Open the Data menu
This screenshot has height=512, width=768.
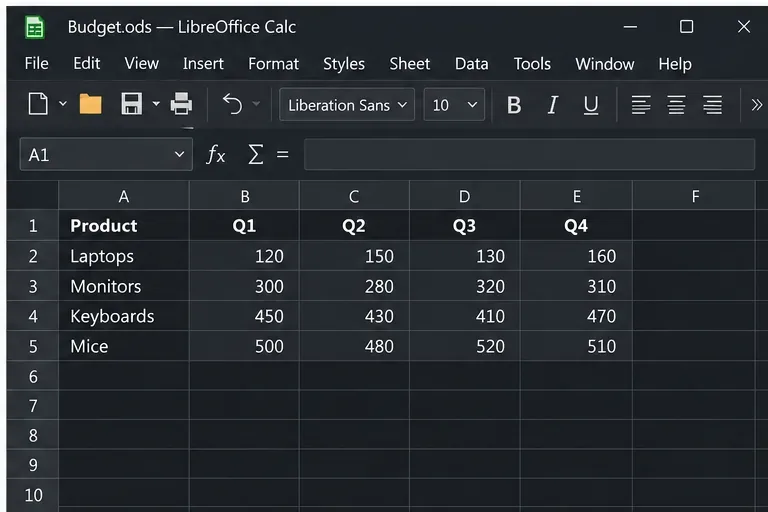tap(472, 64)
